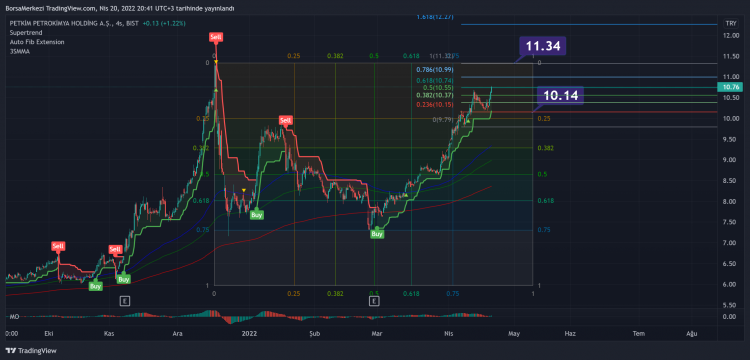Click the 8.00 price axis label

[730, 202]
